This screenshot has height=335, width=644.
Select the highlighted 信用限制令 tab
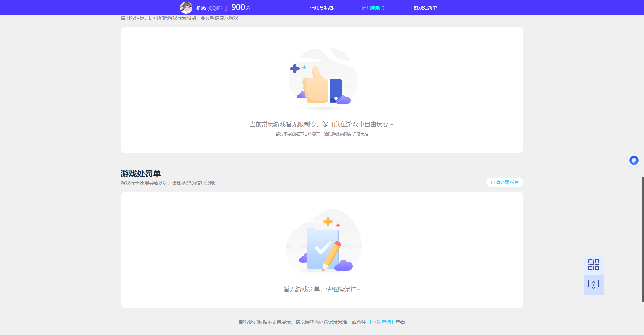373,7
